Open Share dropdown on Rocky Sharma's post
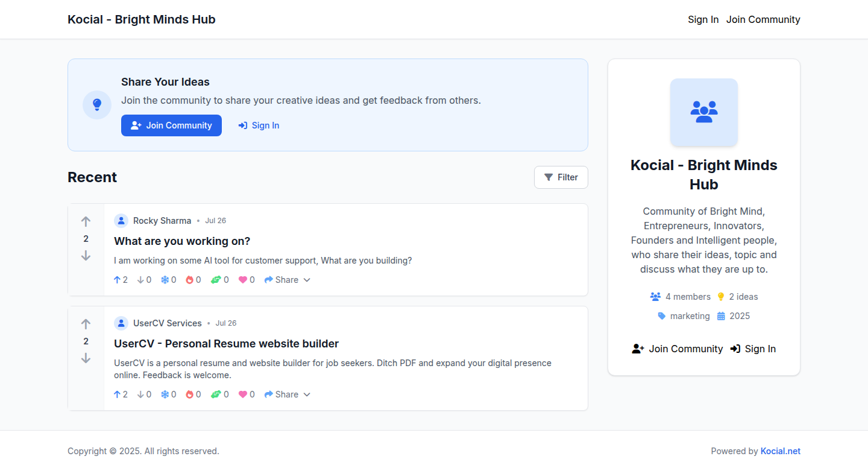The image size is (868, 459). (288, 280)
